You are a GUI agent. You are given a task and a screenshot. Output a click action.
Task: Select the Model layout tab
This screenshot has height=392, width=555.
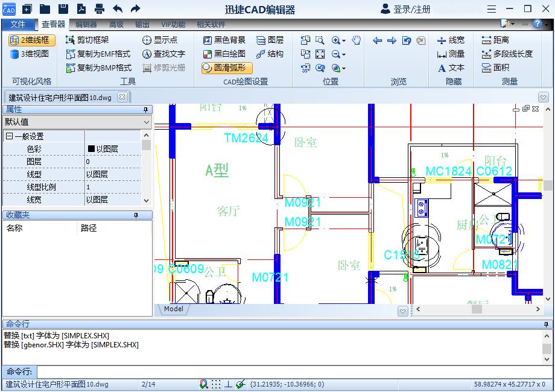pos(174,309)
